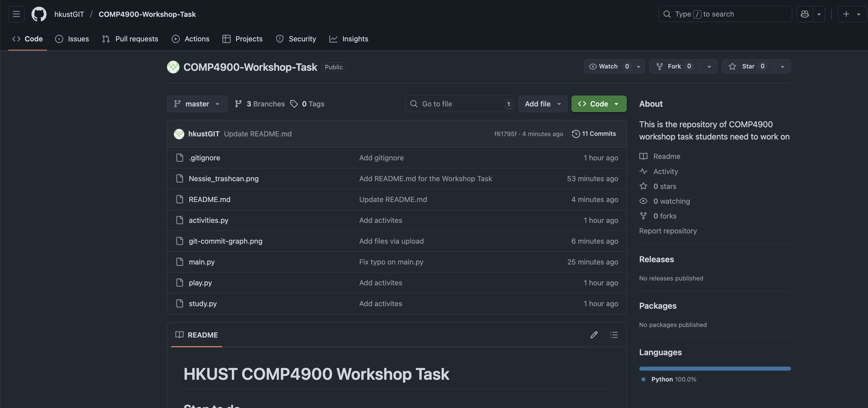
Task: Expand the Watch notifications dropdown arrow
Action: [638, 66]
